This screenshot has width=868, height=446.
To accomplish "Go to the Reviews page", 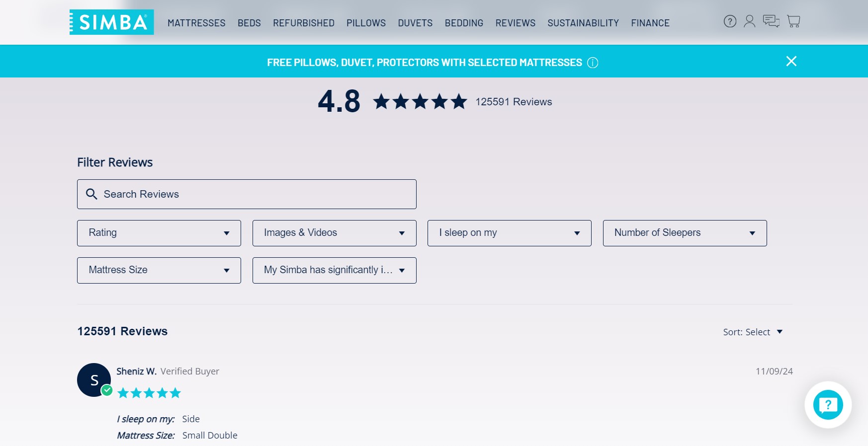I will pyautogui.click(x=516, y=23).
